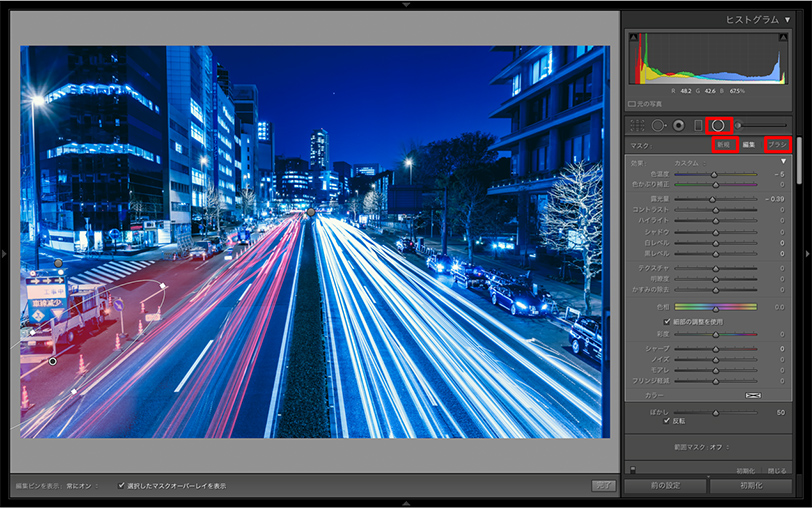
Task: Select the Red Eye Correction tool
Action: pos(679,125)
